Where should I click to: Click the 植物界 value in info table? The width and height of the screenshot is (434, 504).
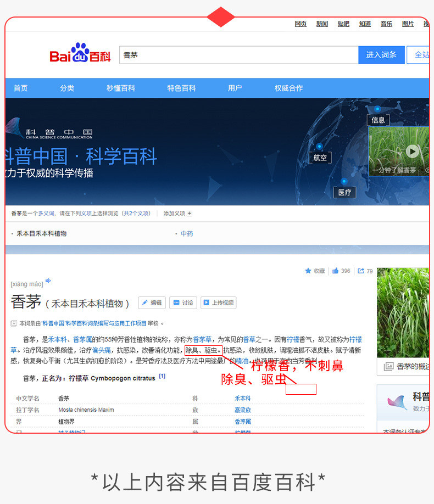click(x=66, y=422)
